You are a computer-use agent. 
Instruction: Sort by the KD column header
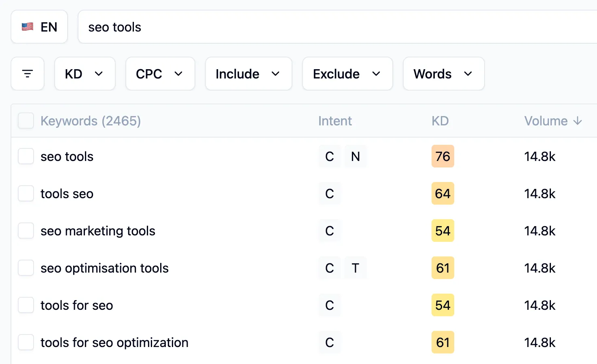(440, 121)
